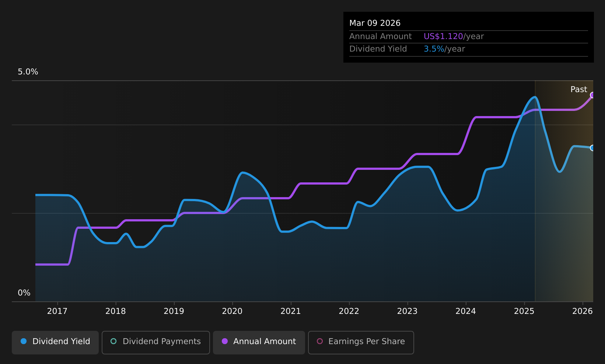Toggle the Annual Amount legend button
The image size is (605, 364).
pos(259,343)
